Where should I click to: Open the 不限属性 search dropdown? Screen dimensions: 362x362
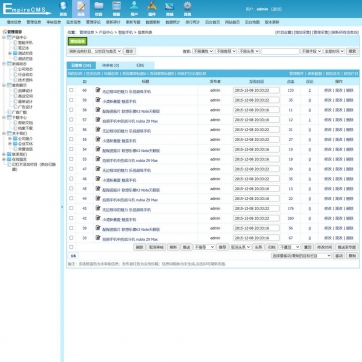click(203, 51)
